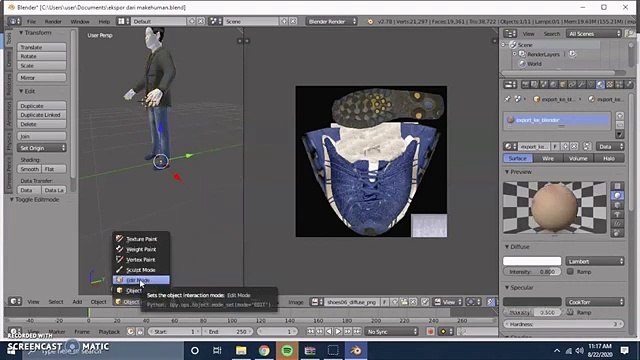Click the jump to end frame button
This screenshot has height=360, width=640.
tap(357, 332)
